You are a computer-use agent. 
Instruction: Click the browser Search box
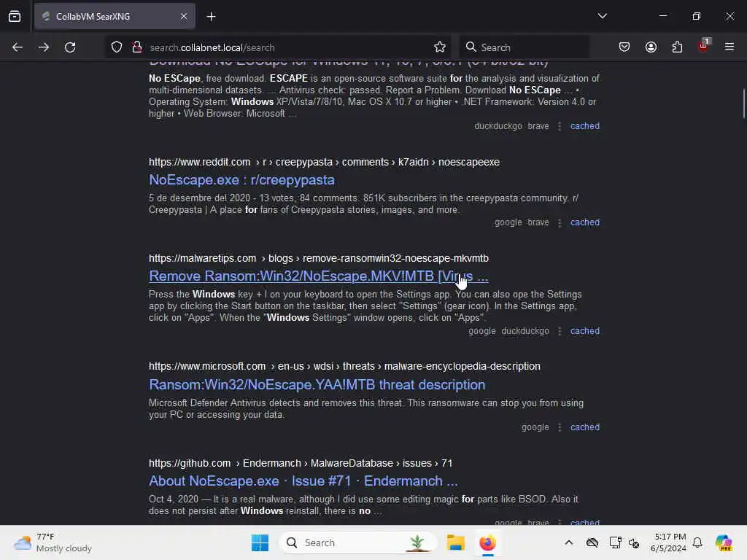click(x=524, y=47)
